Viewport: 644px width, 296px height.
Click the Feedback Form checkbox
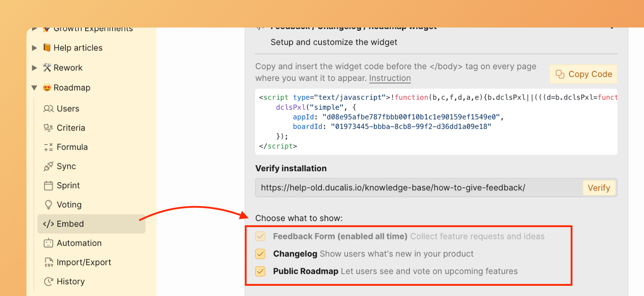click(x=260, y=236)
